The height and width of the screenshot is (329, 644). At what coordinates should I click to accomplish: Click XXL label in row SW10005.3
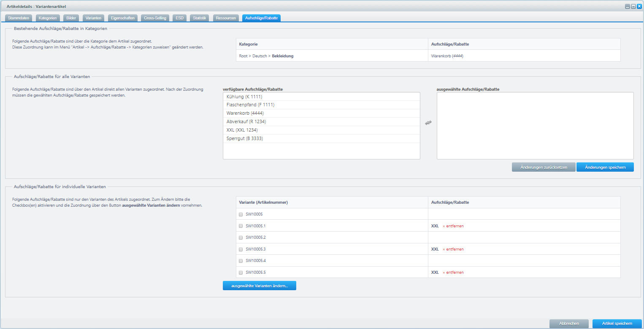pos(435,249)
